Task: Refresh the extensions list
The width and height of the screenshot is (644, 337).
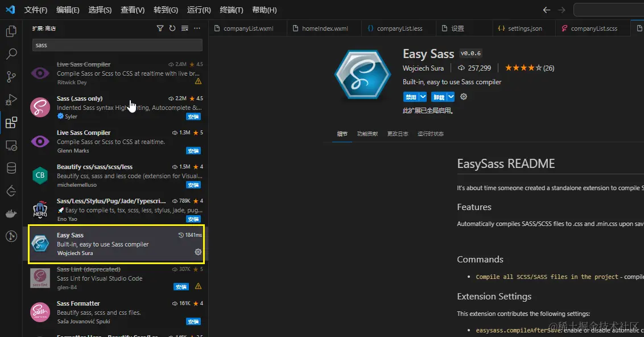Action: pos(172,28)
